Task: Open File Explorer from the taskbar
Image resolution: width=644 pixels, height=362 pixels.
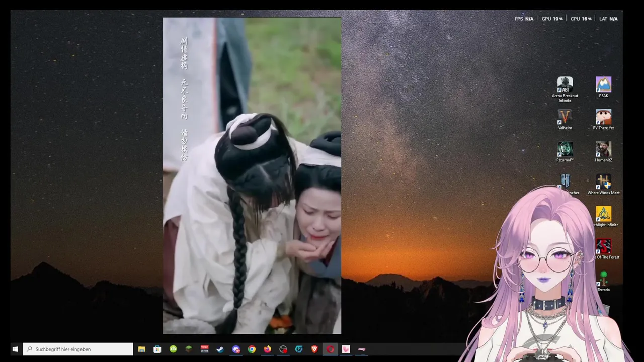Action: coord(142,349)
